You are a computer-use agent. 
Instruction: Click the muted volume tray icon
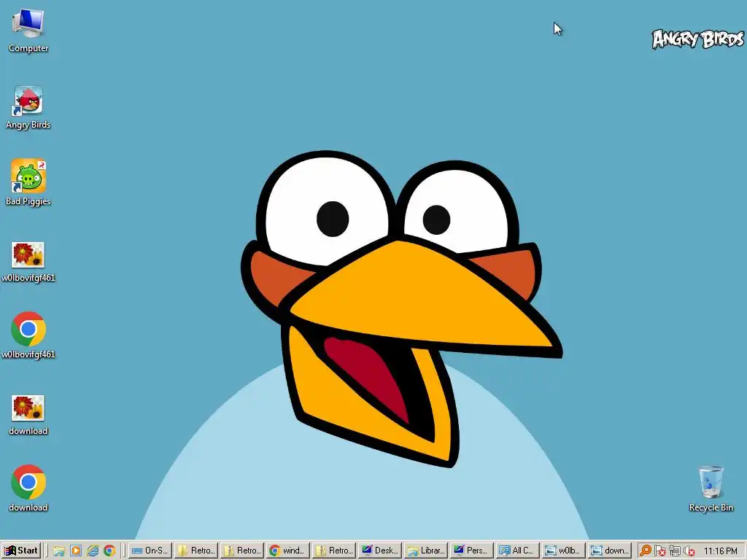689,551
